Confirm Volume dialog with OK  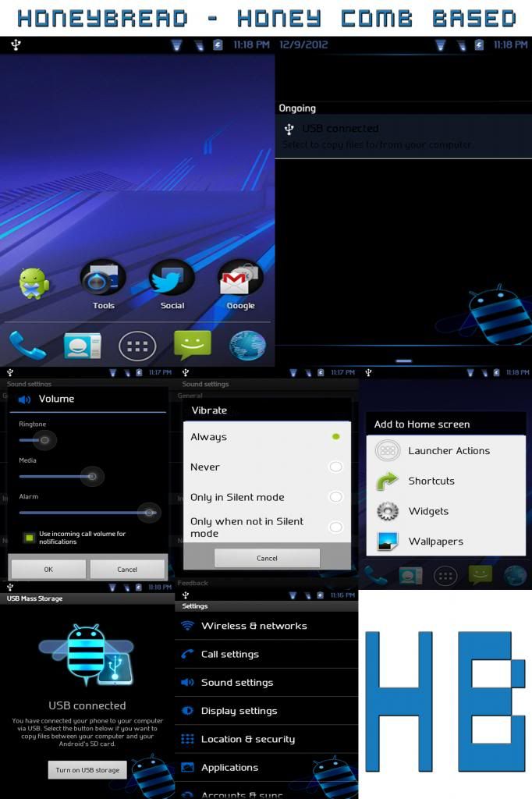pos(48,570)
